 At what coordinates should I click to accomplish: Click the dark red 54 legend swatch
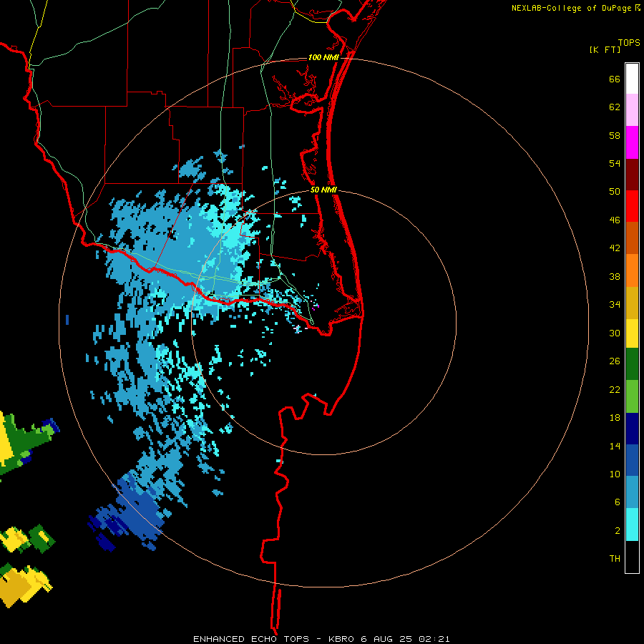(632, 174)
